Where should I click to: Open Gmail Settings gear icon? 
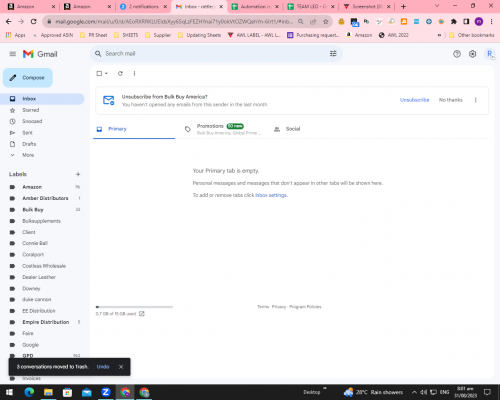point(472,54)
